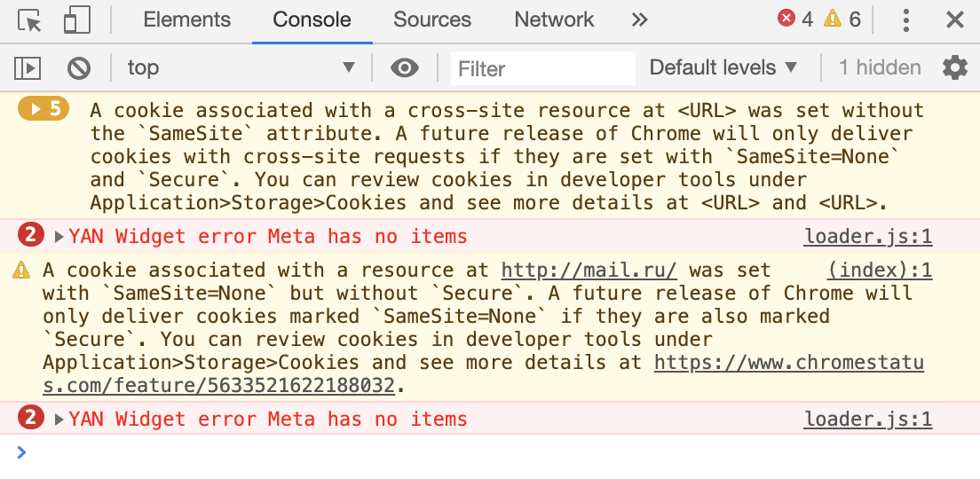Open console settings gear icon
Screen dimensions: 980x479
[x=954, y=67]
